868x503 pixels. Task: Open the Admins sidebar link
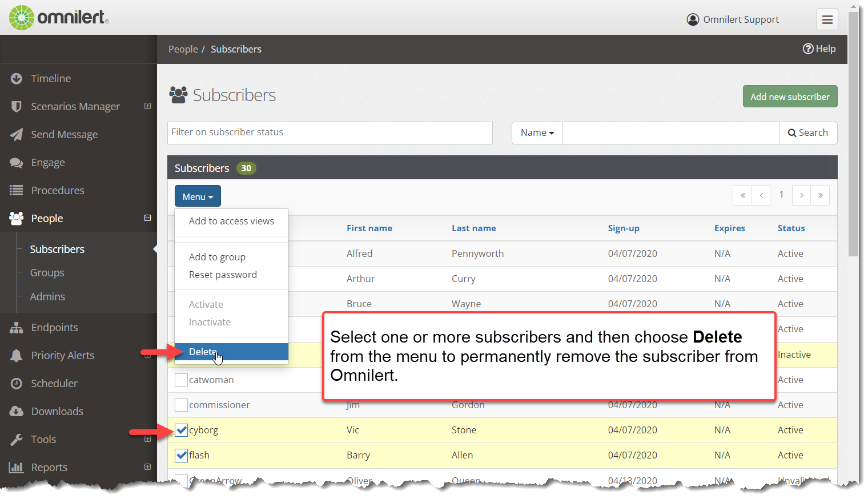click(x=47, y=297)
